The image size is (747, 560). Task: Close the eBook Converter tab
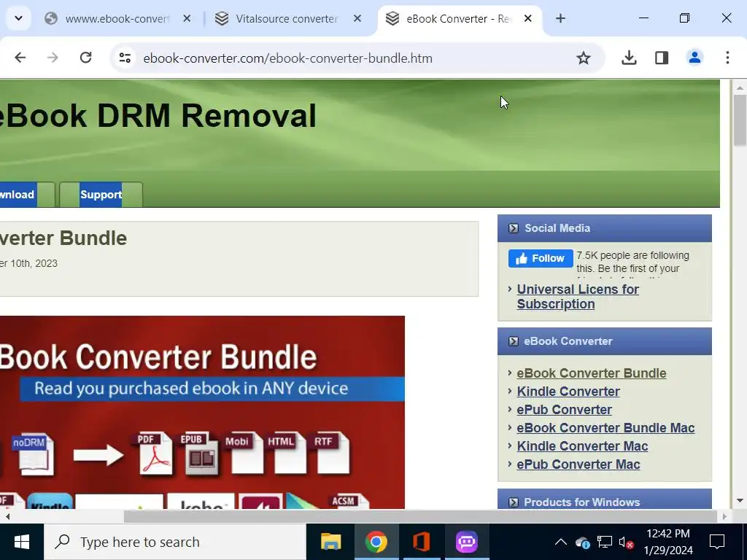(528, 18)
